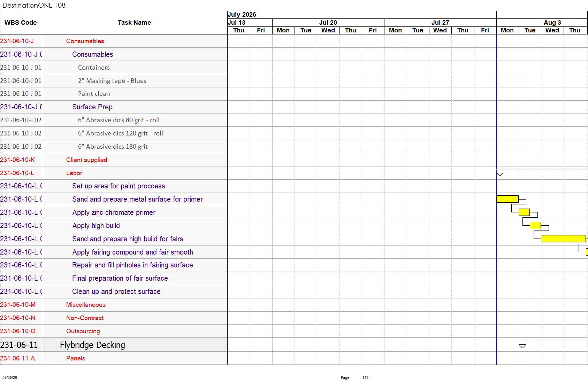This screenshot has width=588, height=382.
Task: Select the Outsourcing row
Action: point(114,331)
